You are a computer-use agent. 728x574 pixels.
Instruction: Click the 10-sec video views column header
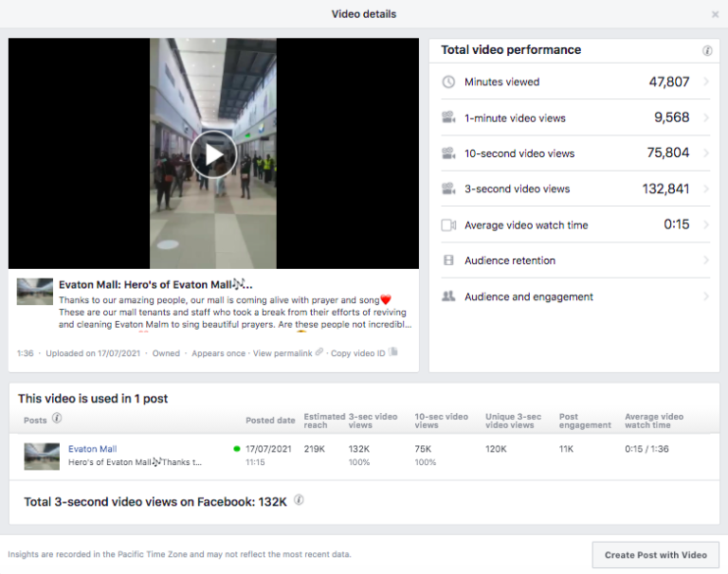441,421
